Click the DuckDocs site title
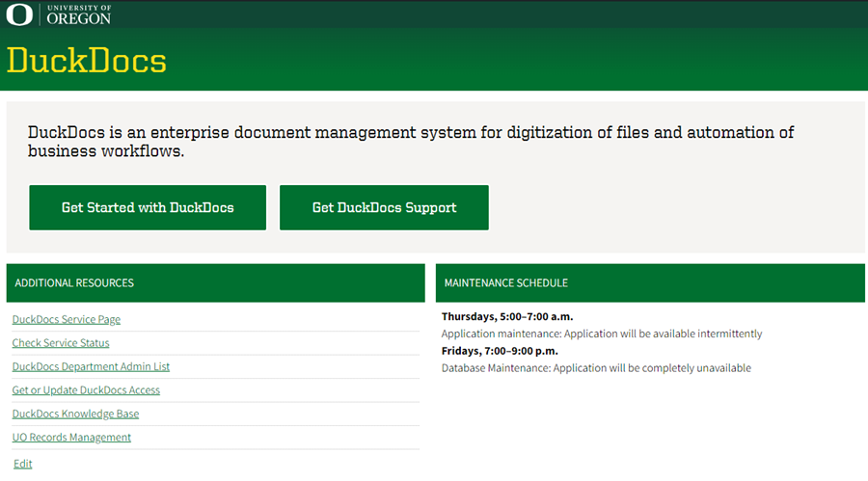Viewport: 868px width, 481px height. click(x=87, y=61)
